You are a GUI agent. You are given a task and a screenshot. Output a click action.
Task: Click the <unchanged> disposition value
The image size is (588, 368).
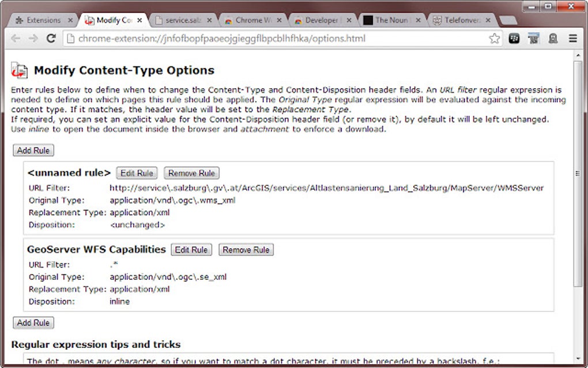pos(137,225)
